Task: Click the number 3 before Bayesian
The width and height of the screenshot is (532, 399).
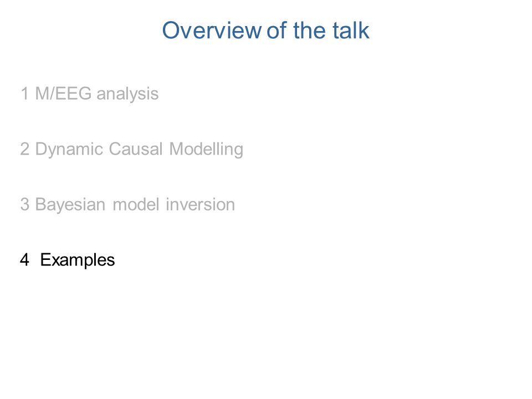Action: pyautogui.click(x=25, y=204)
